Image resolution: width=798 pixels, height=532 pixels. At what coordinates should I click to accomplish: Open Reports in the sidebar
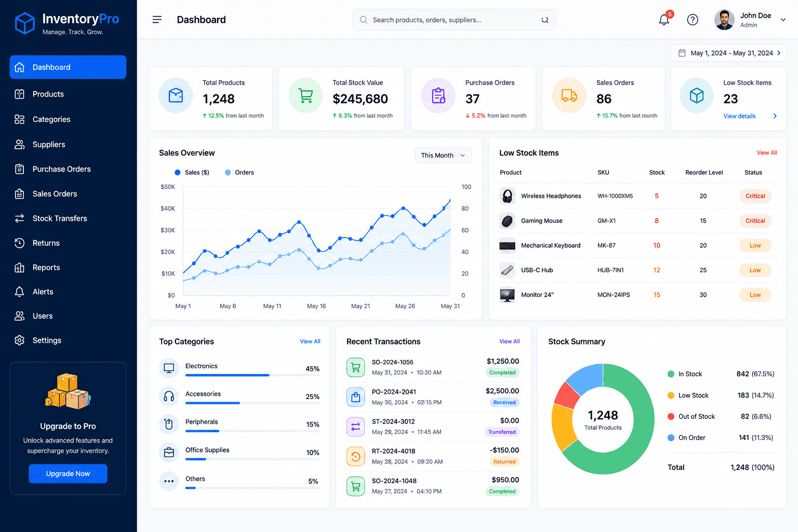tap(68, 268)
